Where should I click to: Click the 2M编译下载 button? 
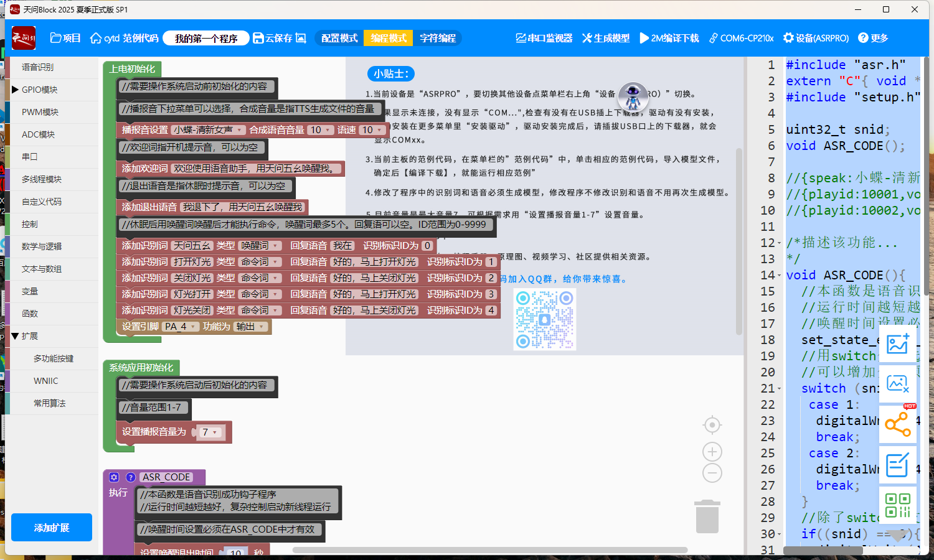[x=669, y=38]
